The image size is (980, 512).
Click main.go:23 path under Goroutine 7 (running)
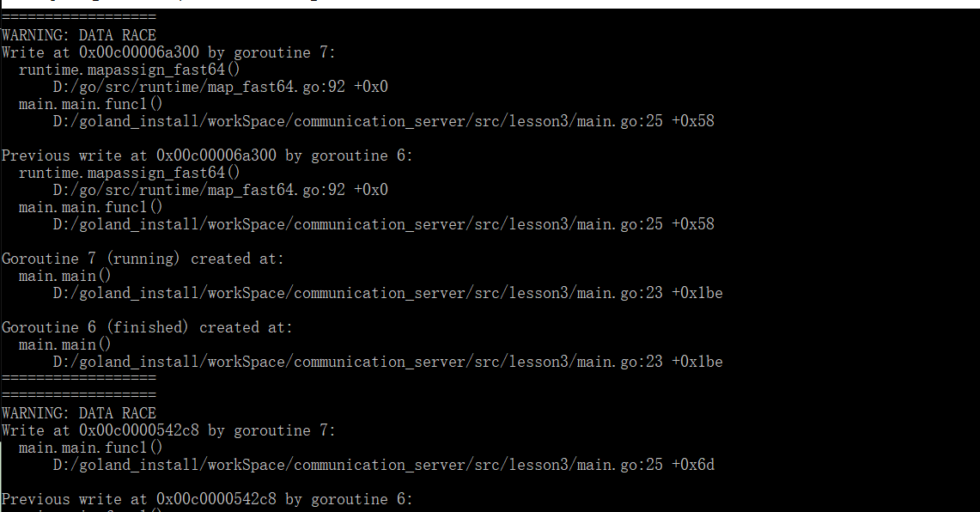tap(387, 293)
